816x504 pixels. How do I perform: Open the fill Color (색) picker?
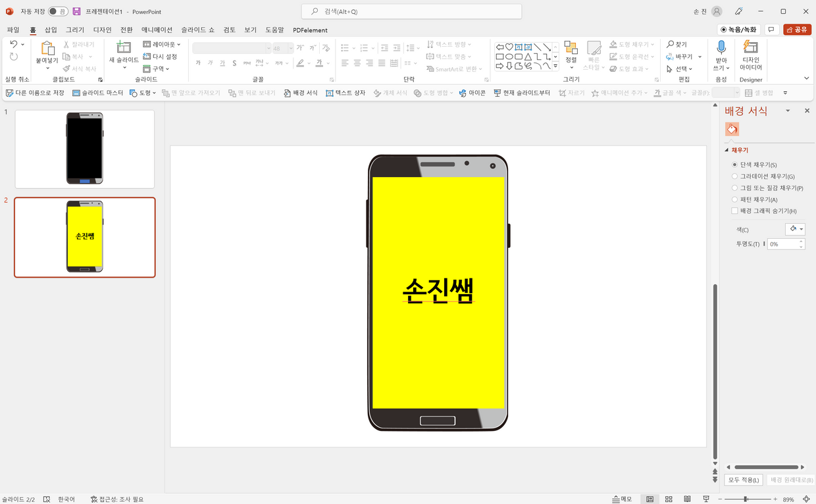pyautogui.click(x=795, y=229)
